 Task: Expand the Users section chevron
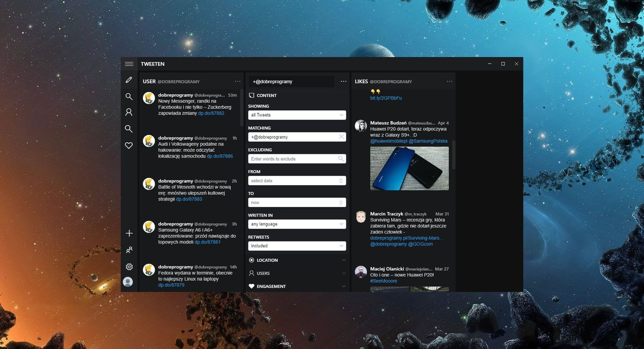pos(344,273)
